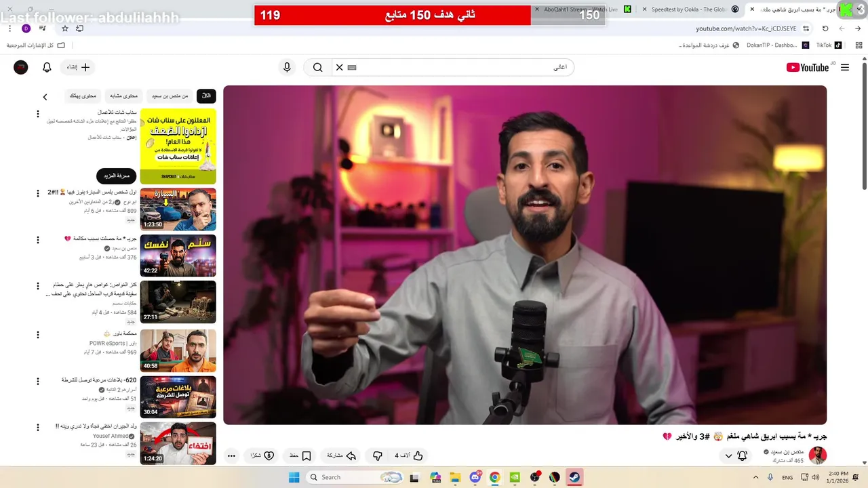The image size is (868, 488).
Task: Open the إنشاء create button
Action: (x=78, y=67)
